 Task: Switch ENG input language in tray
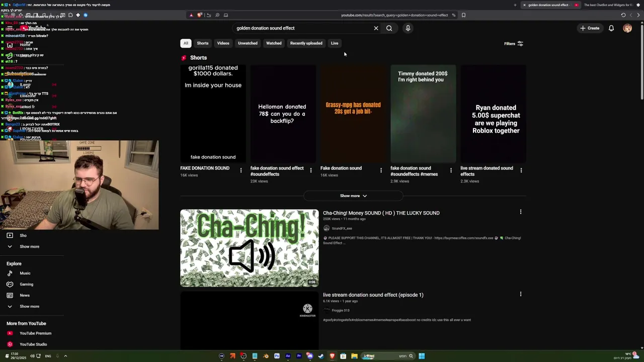coord(48,356)
